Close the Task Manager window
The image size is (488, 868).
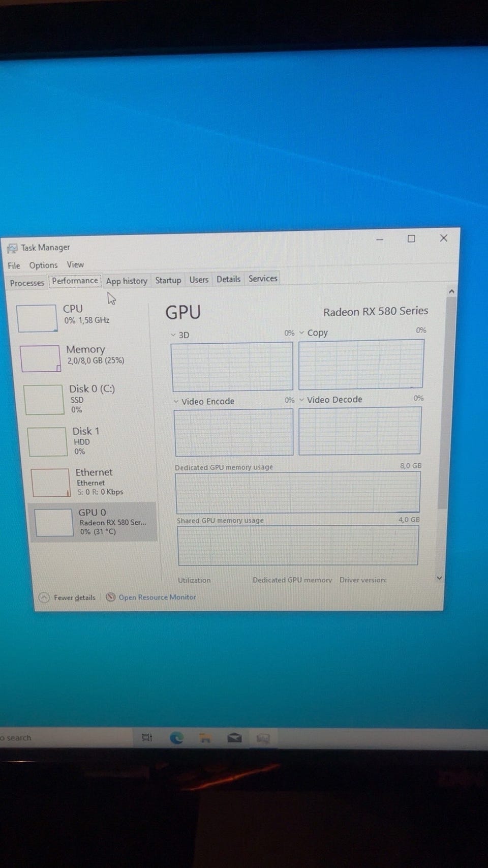pos(443,238)
